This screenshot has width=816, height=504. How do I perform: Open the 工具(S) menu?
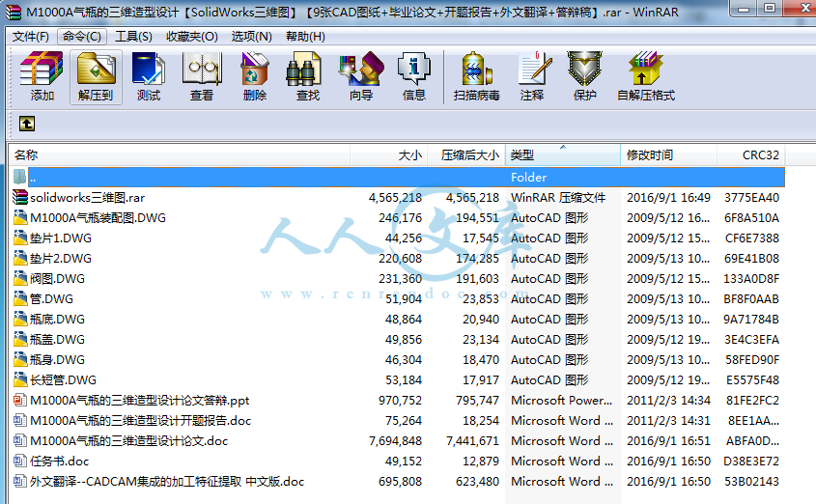pyautogui.click(x=133, y=37)
